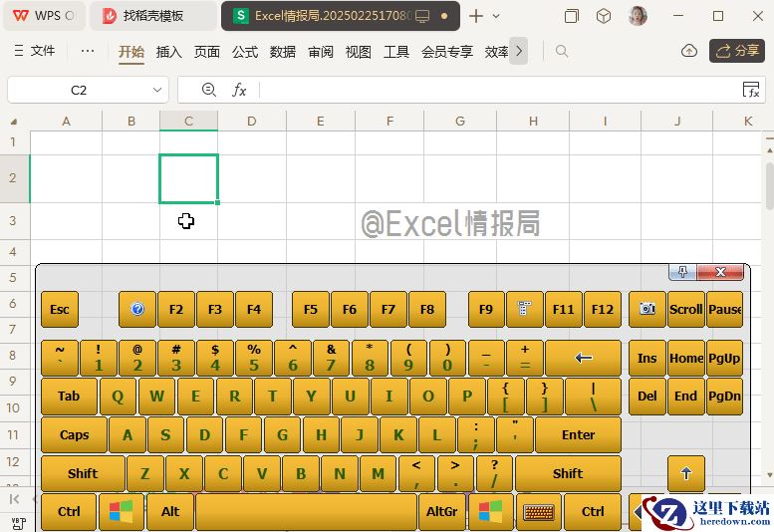The image size is (774, 532).
Task: Click the Home key on the keyboard
Action: pos(685,358)
